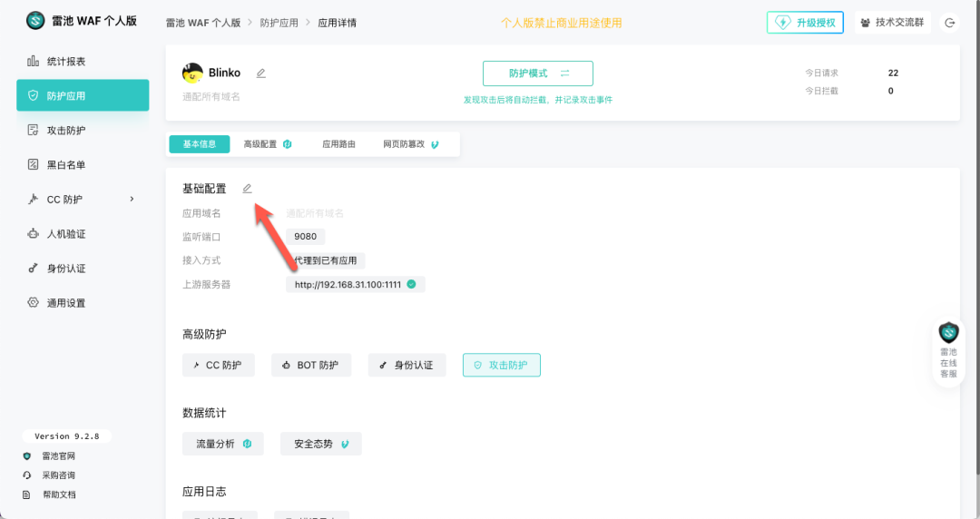The height and width of the screenshot is (519, 980).
Task: Click the 代理到已有应用 access mode tag
Action: coord(326,260)
